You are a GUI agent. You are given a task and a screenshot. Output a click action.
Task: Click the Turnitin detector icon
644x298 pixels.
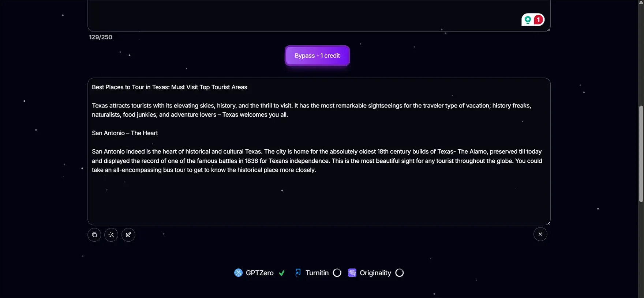(297, 272)
